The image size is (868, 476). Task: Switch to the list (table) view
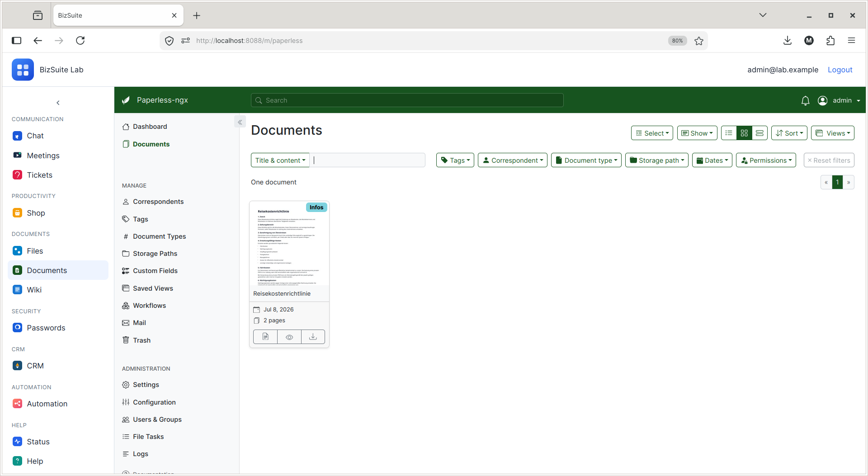pos(729,133)
